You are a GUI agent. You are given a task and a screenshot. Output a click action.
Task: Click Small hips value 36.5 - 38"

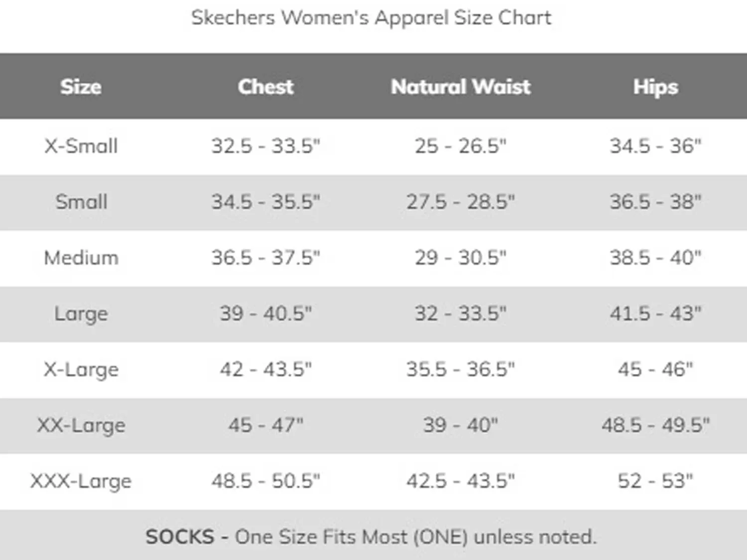pyautogui.click(x=655, y=202)
